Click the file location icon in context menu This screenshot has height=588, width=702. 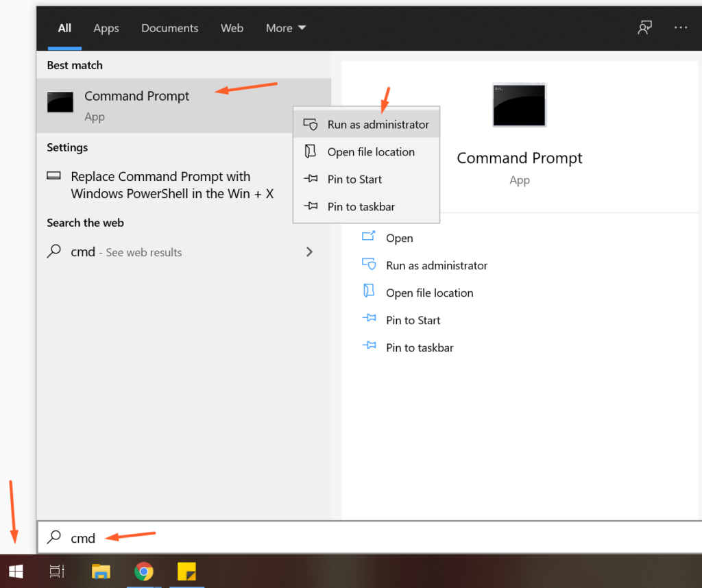coord(310,151)
